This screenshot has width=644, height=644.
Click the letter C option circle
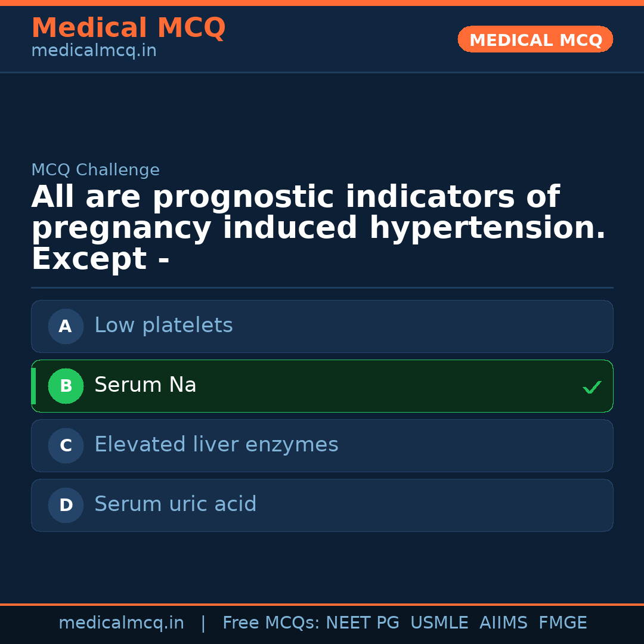[66, 445]
